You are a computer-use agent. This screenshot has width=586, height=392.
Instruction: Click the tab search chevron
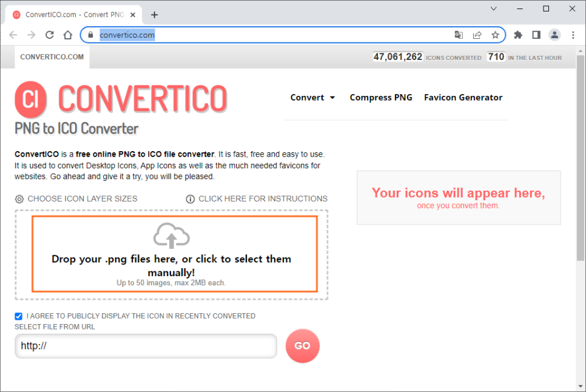(494, 8)
